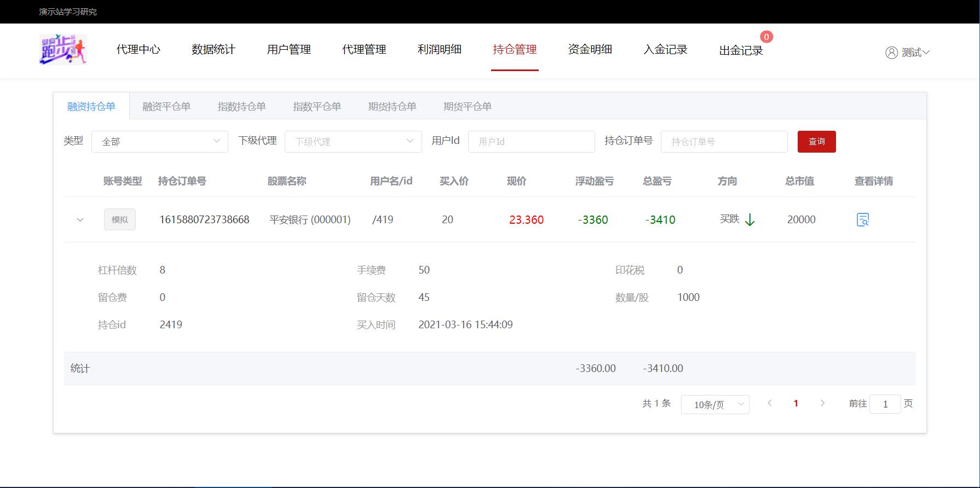Screen dimensions: 980x488
Task: Switch to the 融资持仓单 tab
Action: tap(91, 106)
